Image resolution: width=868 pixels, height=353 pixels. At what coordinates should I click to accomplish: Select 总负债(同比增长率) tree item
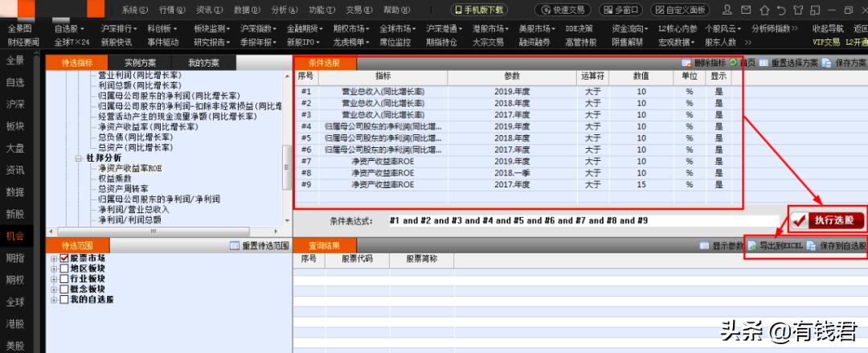point(136,138)
